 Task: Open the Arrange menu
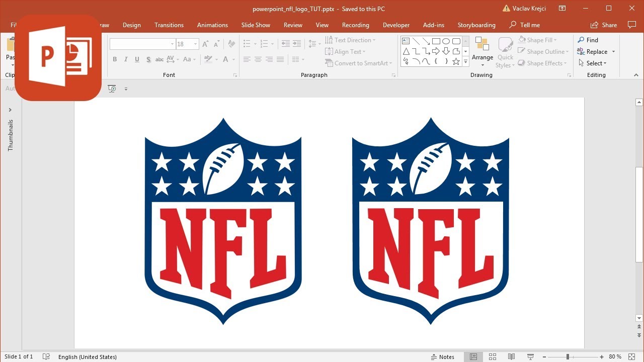(x=482, y=50)
